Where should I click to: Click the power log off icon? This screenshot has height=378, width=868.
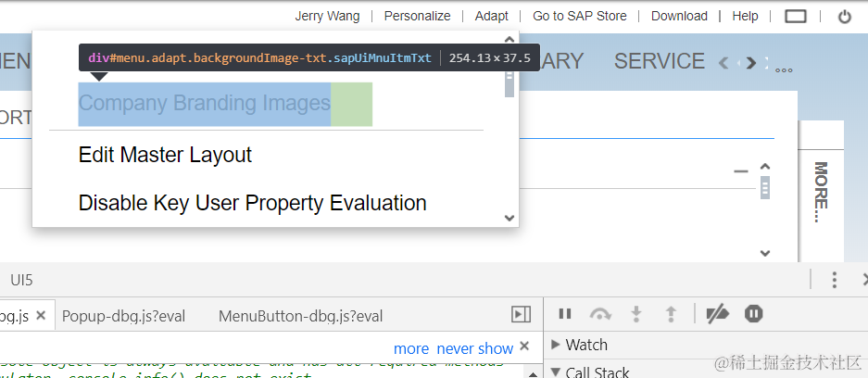click(x=844, y=17)
